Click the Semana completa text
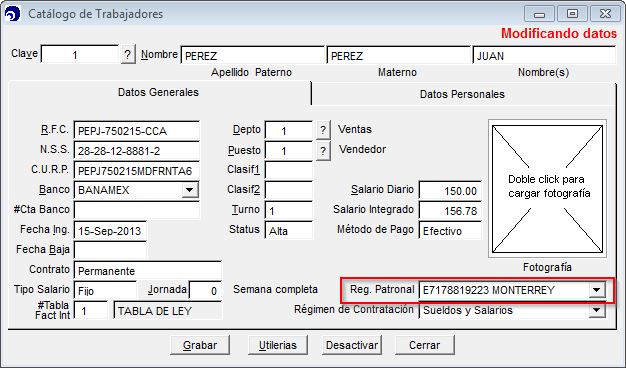Image resolution: width=626 pixels, height=368 pixels. coord(275,289)
